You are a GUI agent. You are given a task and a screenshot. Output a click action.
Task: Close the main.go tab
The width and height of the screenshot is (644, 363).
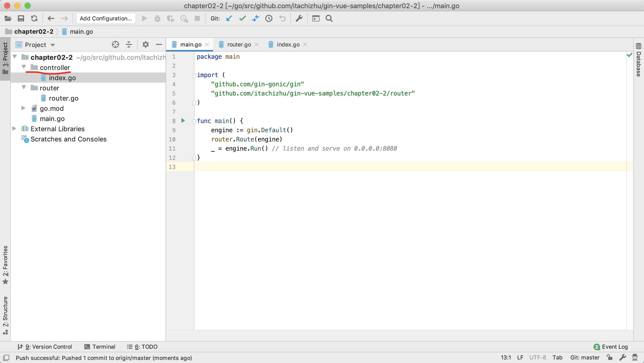(x=207, y=44)
